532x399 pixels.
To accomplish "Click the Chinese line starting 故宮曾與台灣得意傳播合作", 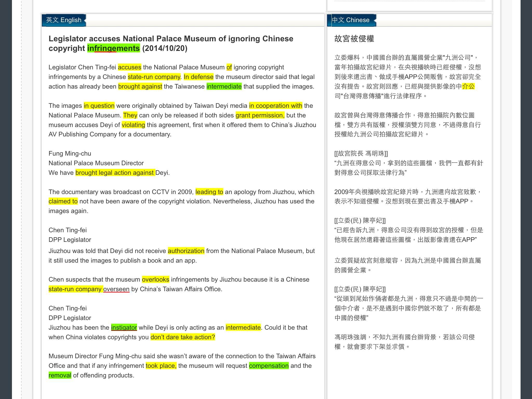I will tap(404, 115).
